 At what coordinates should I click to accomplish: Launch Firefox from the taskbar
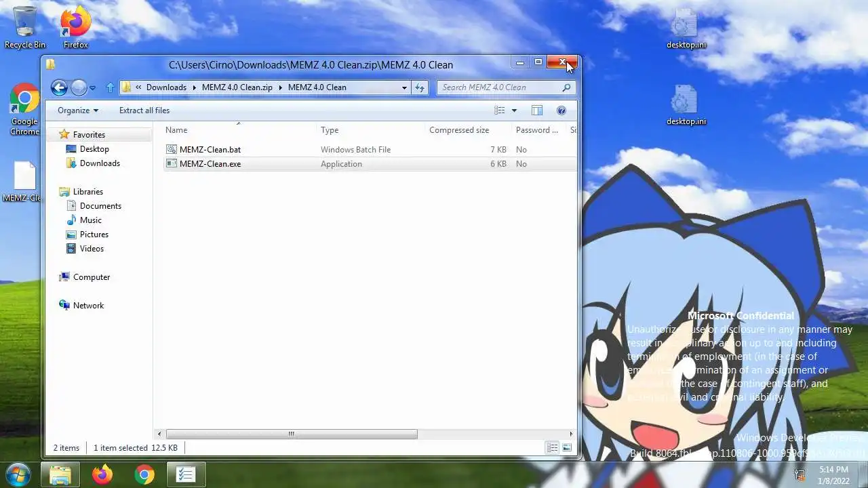(102, 474)
